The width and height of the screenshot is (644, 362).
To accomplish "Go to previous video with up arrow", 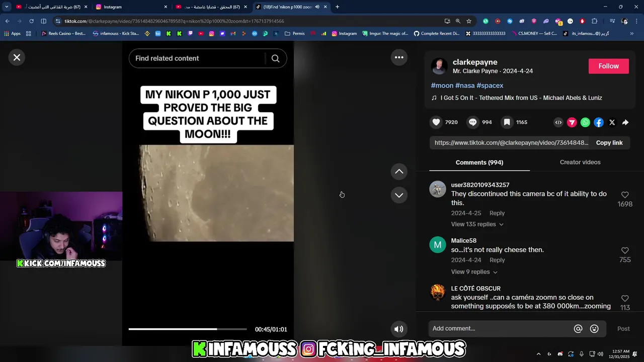I will [399, 171].
